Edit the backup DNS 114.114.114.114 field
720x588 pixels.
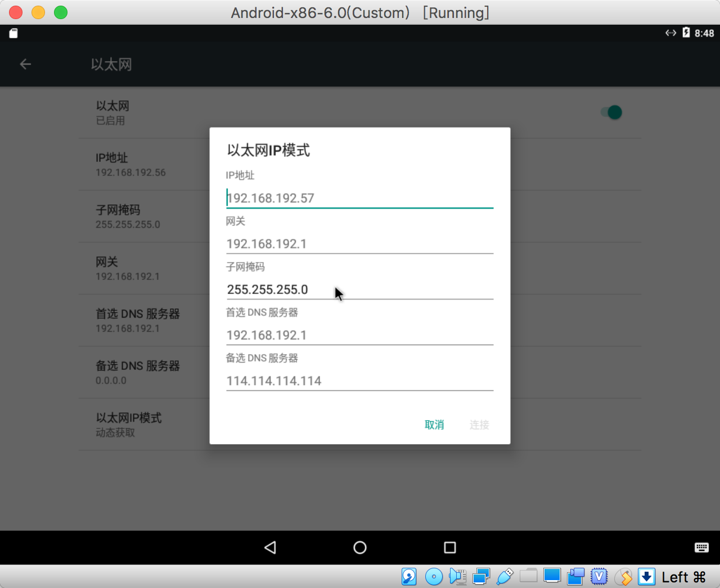360,381
